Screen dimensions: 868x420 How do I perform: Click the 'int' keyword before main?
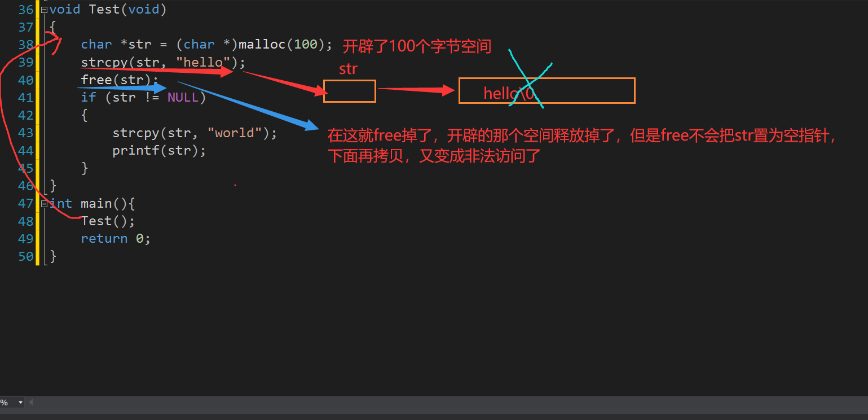pyautogui.click(x=60, y=203)
